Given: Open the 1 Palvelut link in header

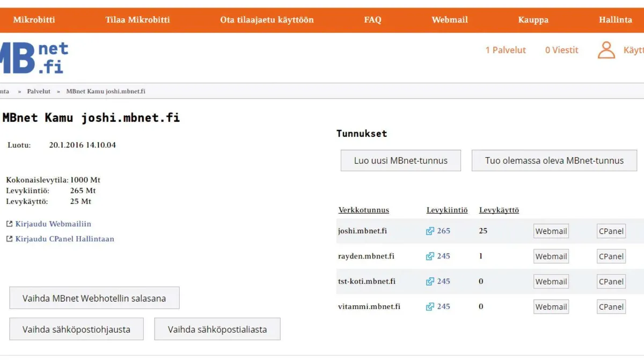Looking at the screenshot, I should (x=506, y=50).
